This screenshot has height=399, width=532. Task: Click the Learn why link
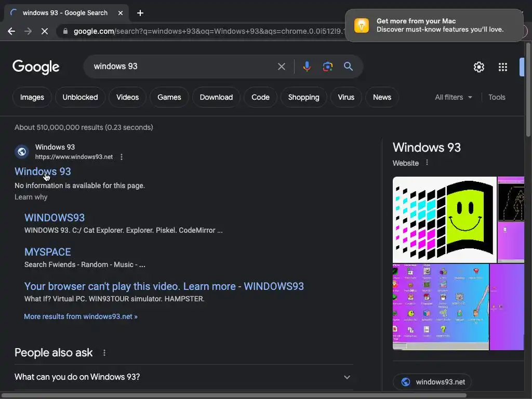click(31, 197)
